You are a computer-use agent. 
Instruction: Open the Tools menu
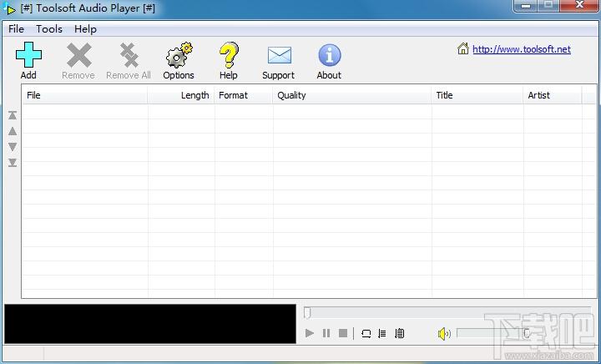(x=49, y=29)
